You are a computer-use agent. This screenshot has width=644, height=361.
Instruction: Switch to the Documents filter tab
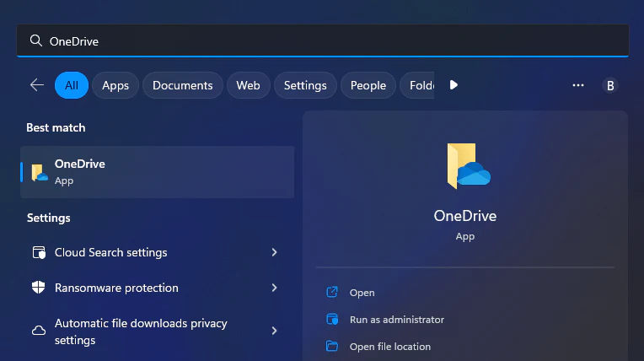[x=183, y=85]
